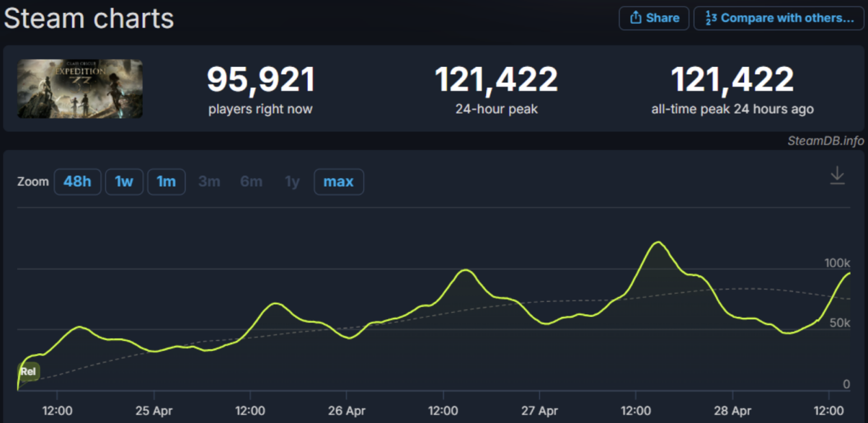Select the 6m zoom range

click(x=251, y=181)
